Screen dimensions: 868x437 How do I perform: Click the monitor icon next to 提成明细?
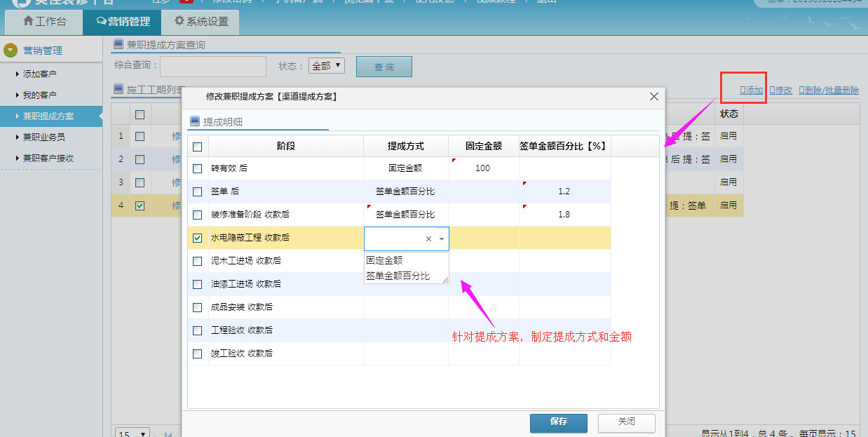click(x=195, y=121)
